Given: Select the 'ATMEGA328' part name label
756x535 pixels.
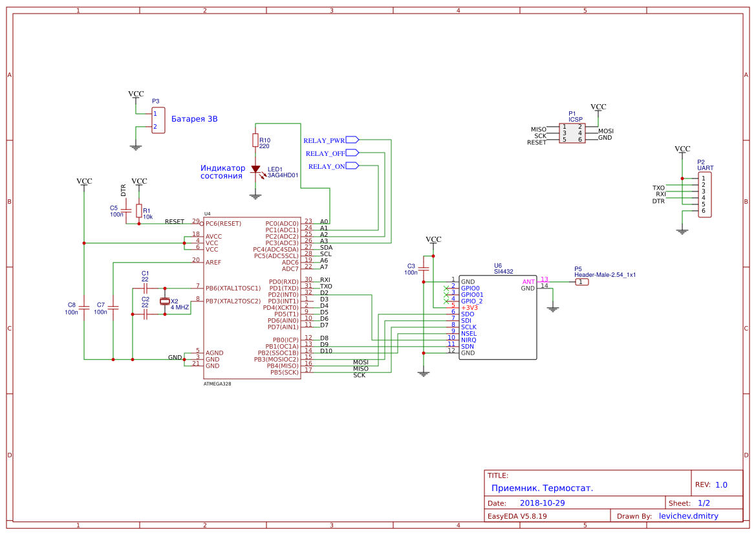Looking at the screenshot, I should 217,384.
